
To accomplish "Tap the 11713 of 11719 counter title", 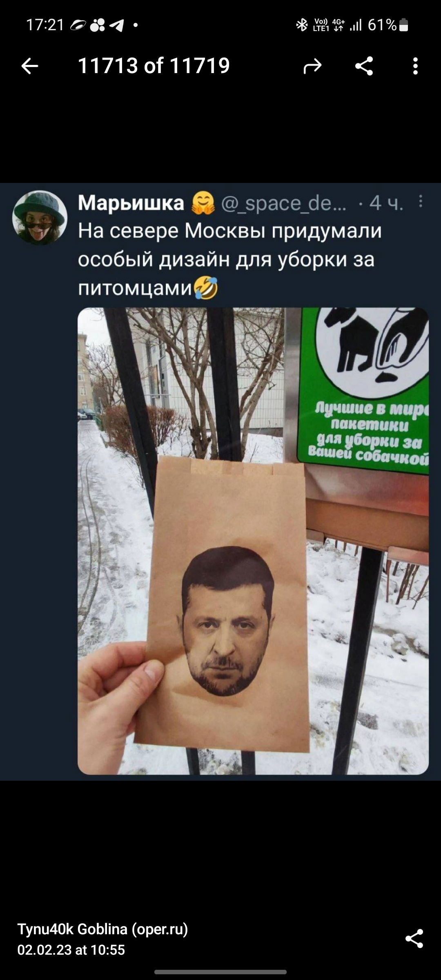I will (x=154, y=66).
